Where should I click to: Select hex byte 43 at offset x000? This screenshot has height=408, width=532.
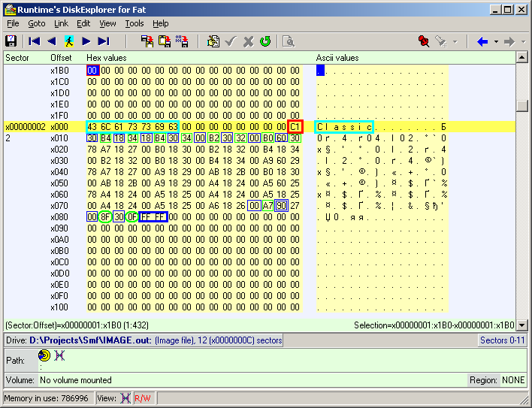92,127
